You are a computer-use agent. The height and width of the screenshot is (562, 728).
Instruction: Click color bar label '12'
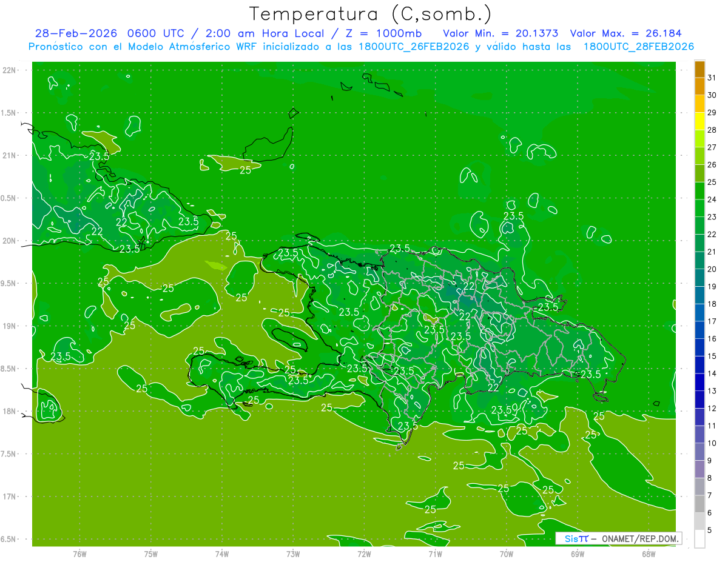click(x=712, y=409)
